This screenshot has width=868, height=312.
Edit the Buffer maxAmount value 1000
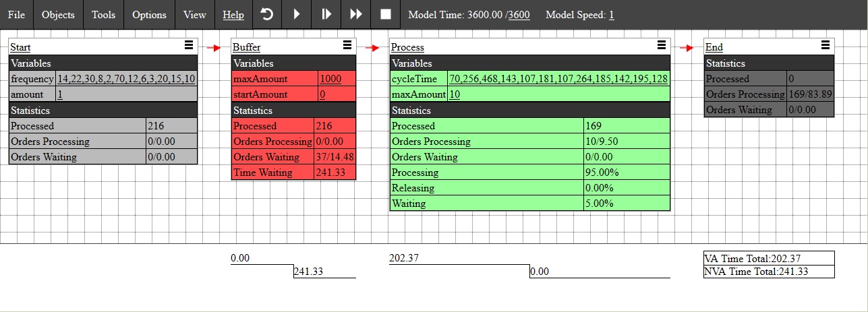coord(330,79)
